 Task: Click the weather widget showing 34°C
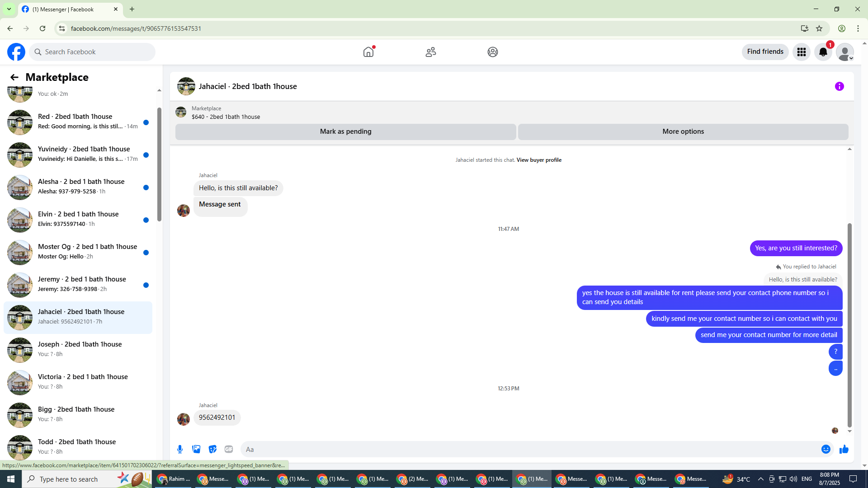click(x=736, y=479)
